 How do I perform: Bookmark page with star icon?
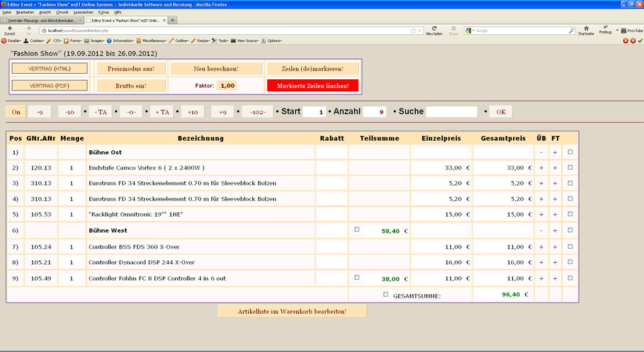click(413, 31)
